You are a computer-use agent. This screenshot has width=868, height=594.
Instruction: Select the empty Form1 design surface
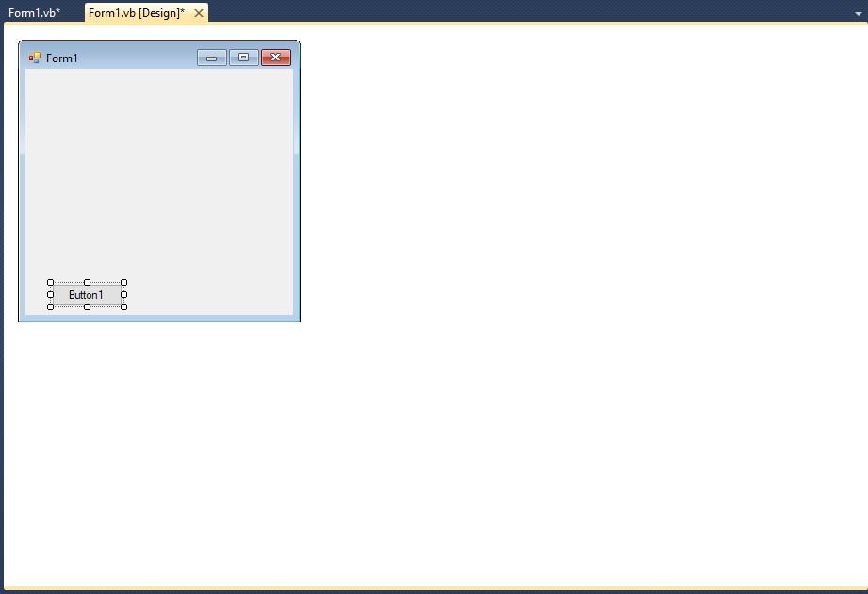click(x=158, y=170)
